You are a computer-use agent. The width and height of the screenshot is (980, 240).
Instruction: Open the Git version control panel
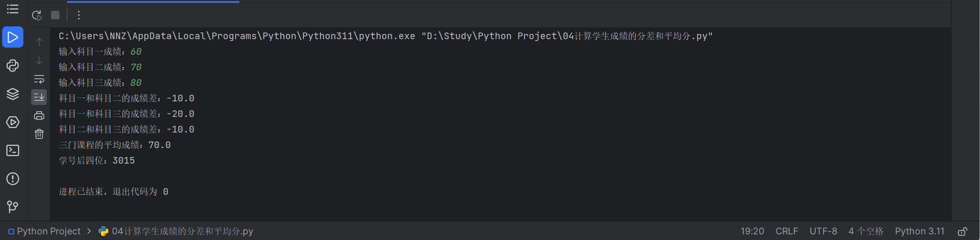point(13,207)
